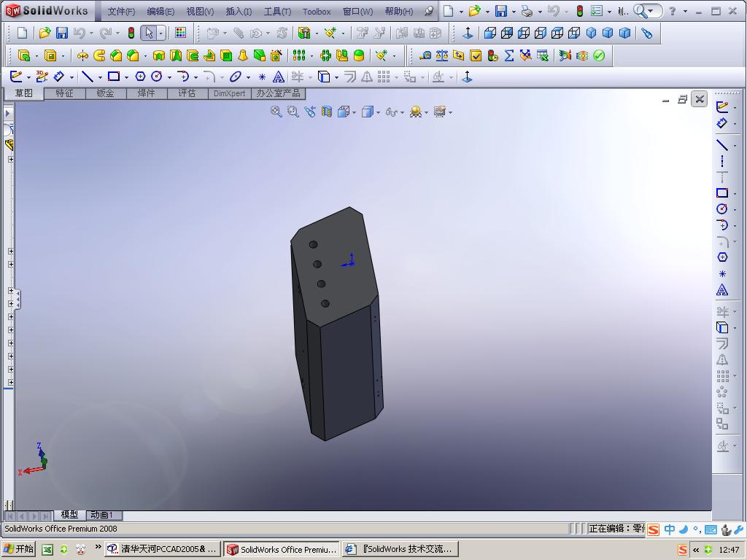Click Zoom to Area magnifier icon
The image size is (747, 560).
pyautogui.click(x=293, y=112)
